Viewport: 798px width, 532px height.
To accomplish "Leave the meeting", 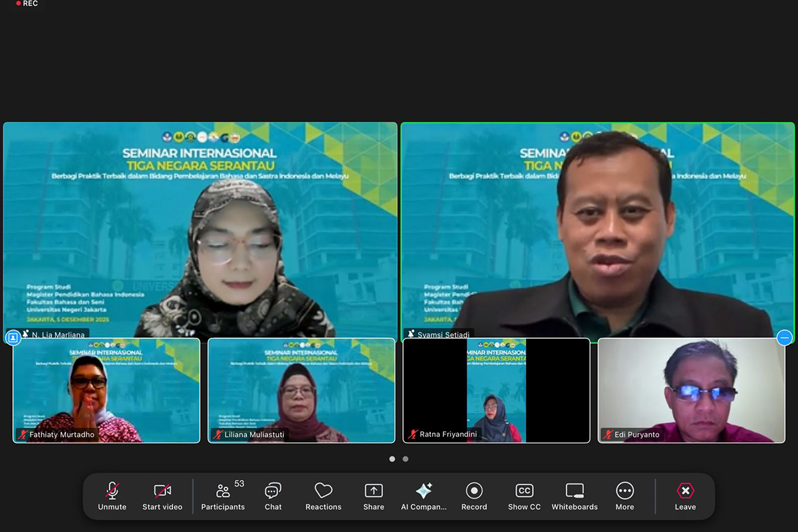I will click(685, 496).
